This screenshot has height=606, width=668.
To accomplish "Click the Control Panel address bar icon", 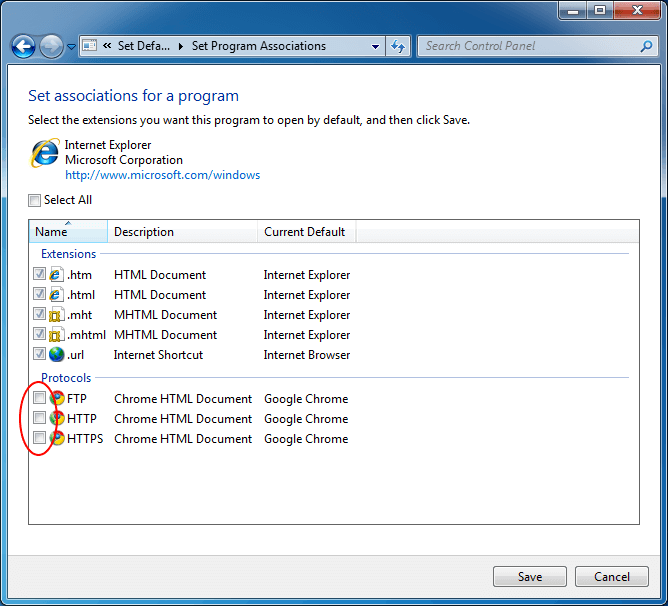I will pos(89,45).
